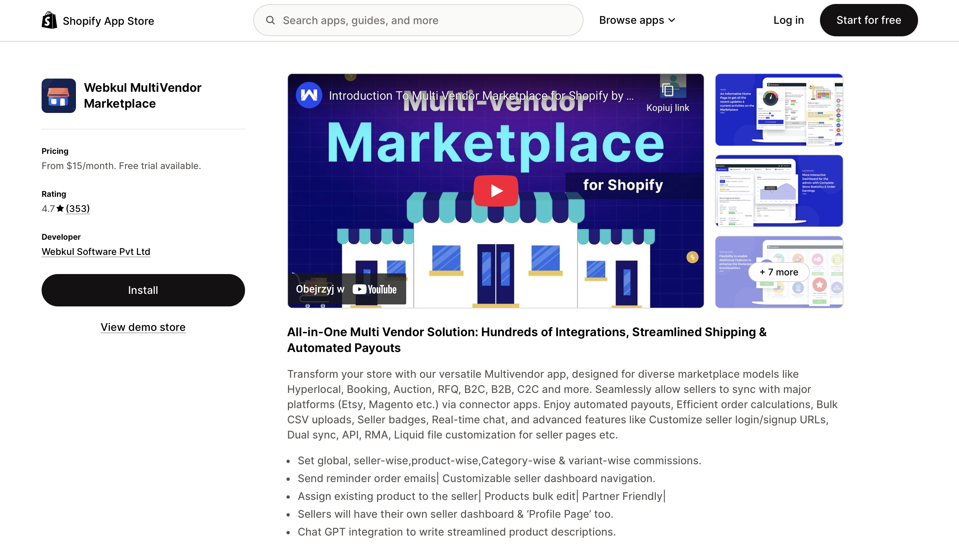Open the Webkul MultiVendor Marketplace app icon

click(x=58, y=95)
